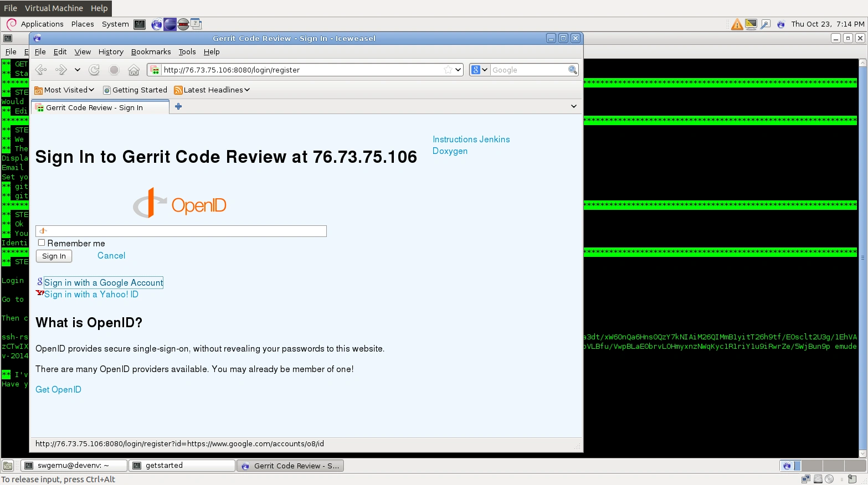Launch the Eclipse IDE from the panel

[x=170, y=24]
